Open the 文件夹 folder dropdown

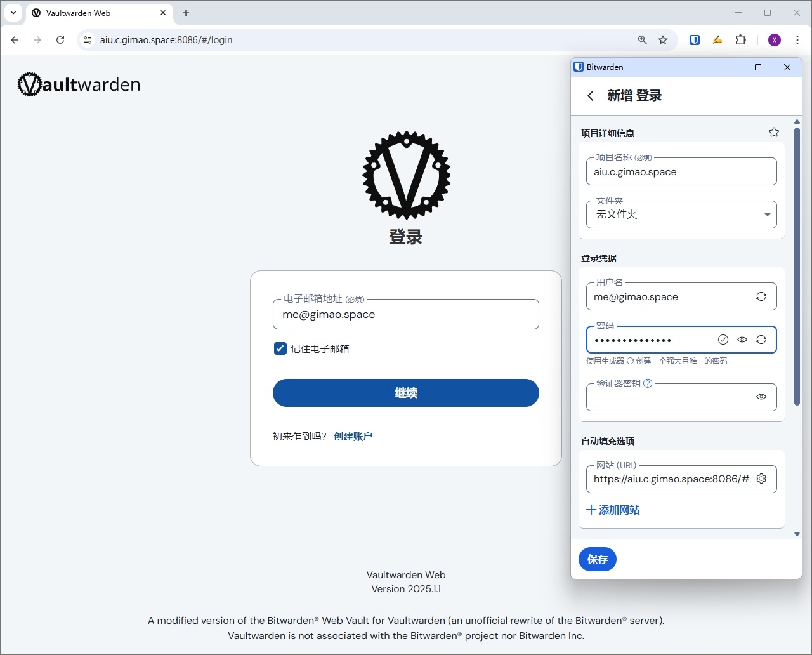point(681,215)
